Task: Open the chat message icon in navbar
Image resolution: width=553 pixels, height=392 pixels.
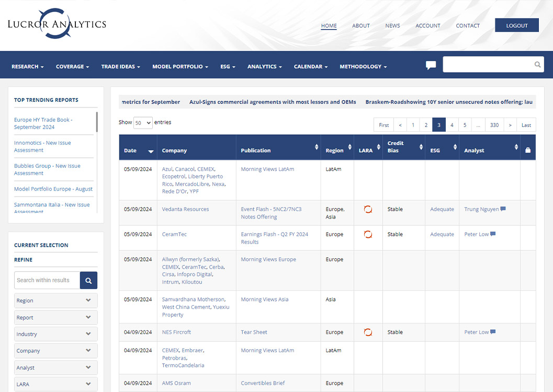Action: tap(431, 65)
